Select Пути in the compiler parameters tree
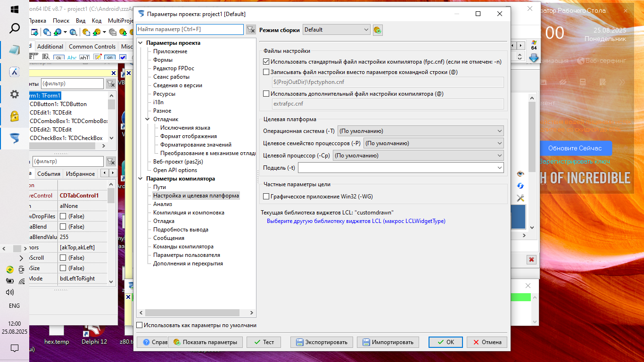Viewport: 644px width, 362px height. pyautogui.click(x=159, y=187)
